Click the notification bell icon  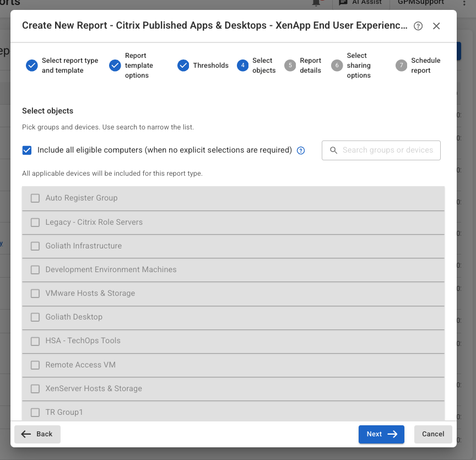pyautogui.click(x=316, y=2)
